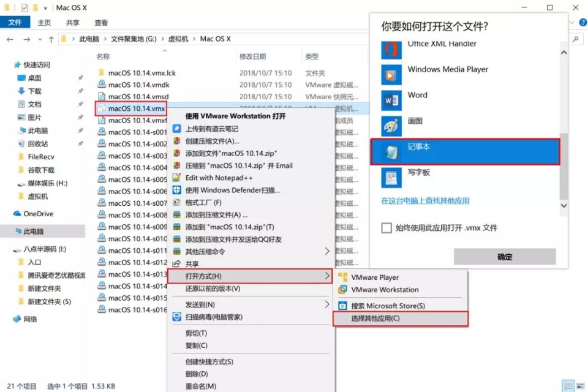Image resolution: width=588 pixels, height=392 pixels.
Task: Open the 媒体娱乐 (H:) drive in the sidebar
Action: coord(48,183)
